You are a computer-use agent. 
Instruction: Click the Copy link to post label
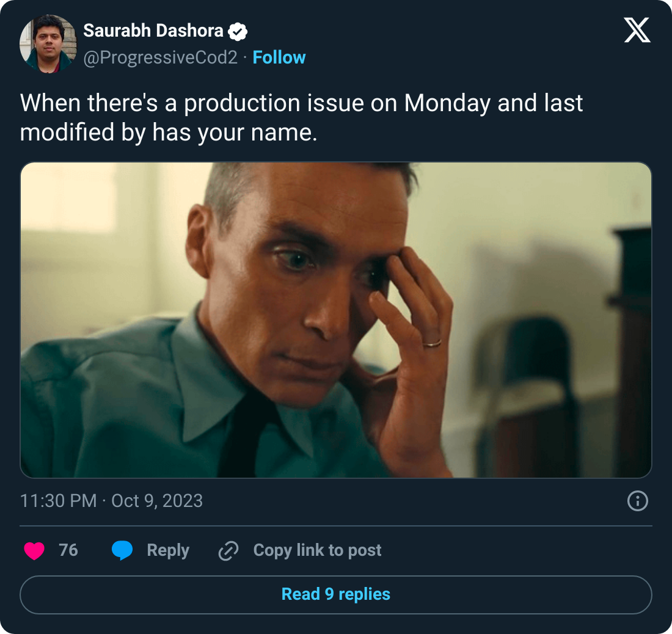pyautogui.click(x=317, y=550)
